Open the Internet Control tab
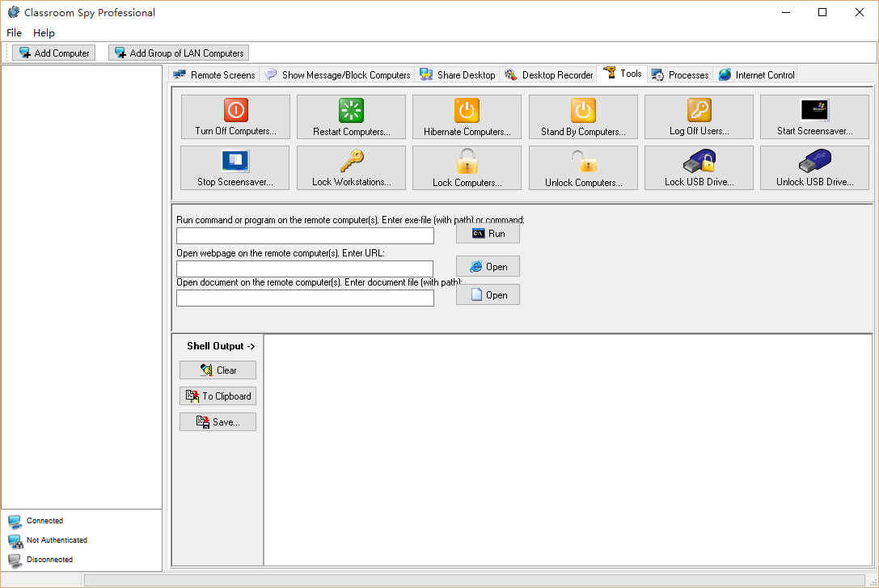Screen dimensions: 879x588 757,75
